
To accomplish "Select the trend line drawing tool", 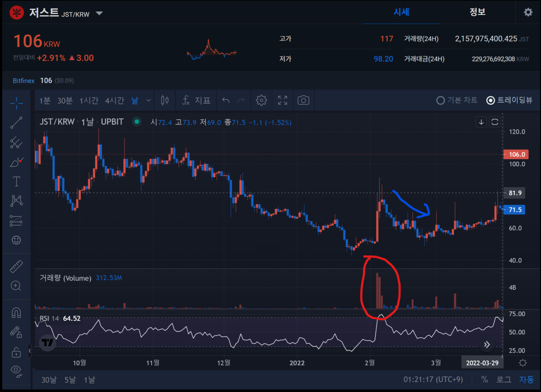I will coord(16,123).
